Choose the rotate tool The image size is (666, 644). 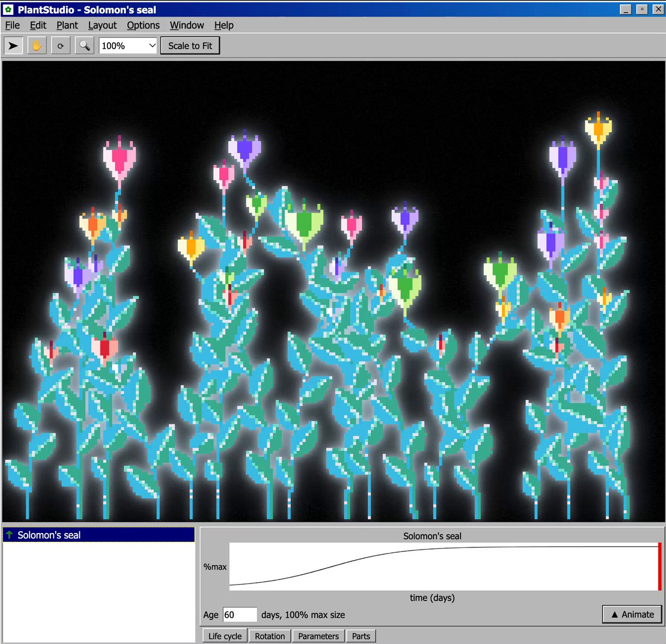(60, 46)
